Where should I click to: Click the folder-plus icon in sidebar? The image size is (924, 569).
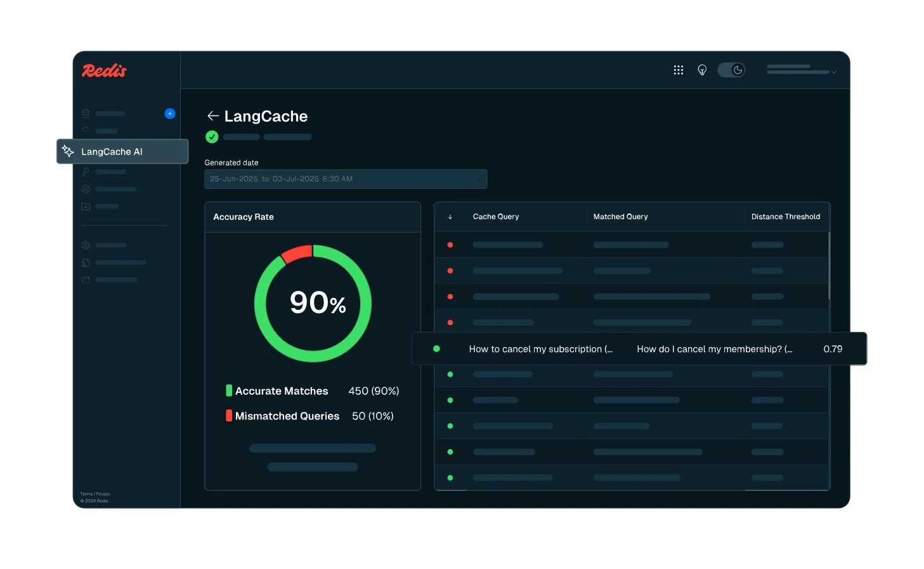[x=86, y=206]
